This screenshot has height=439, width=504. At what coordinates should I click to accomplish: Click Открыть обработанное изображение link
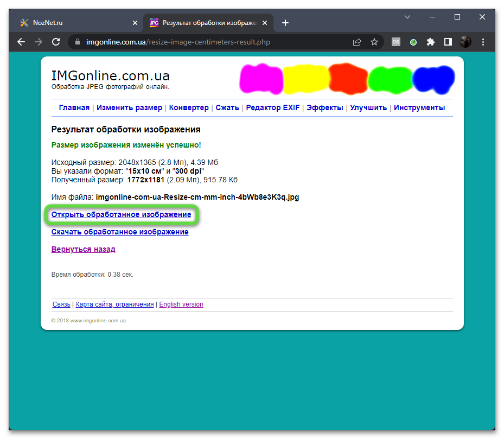[x=121, y=215]
